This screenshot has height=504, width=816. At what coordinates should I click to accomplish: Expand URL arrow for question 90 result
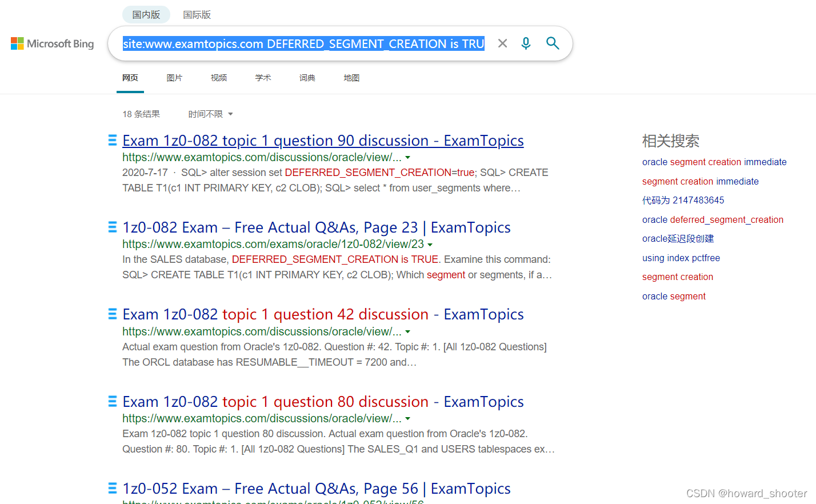pos(408,158)
